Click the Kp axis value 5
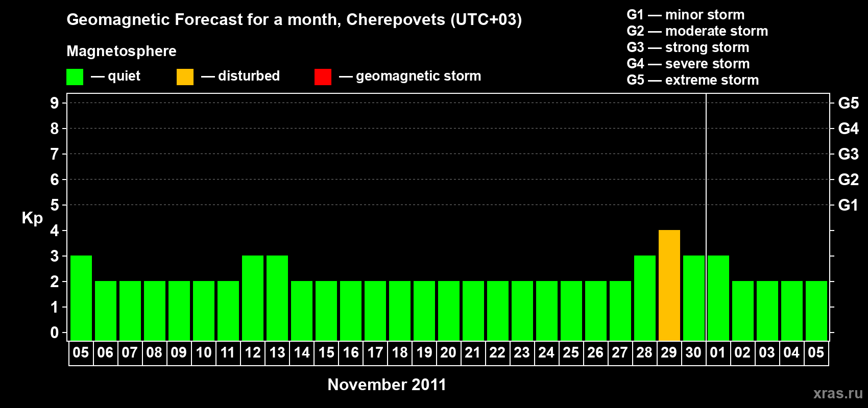This screenshot has width=868, height=408. pyautogui.click(x=55, y=205)
